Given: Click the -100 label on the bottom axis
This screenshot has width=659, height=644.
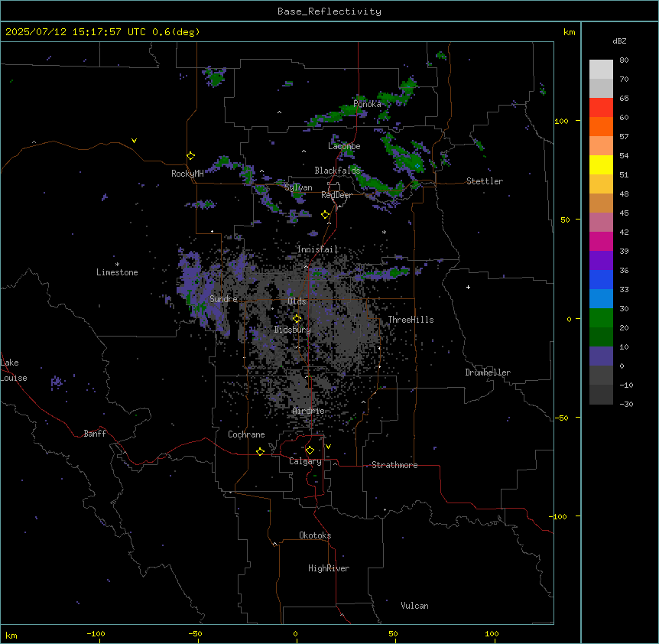Looking at the screenshot, I should 96,633.
